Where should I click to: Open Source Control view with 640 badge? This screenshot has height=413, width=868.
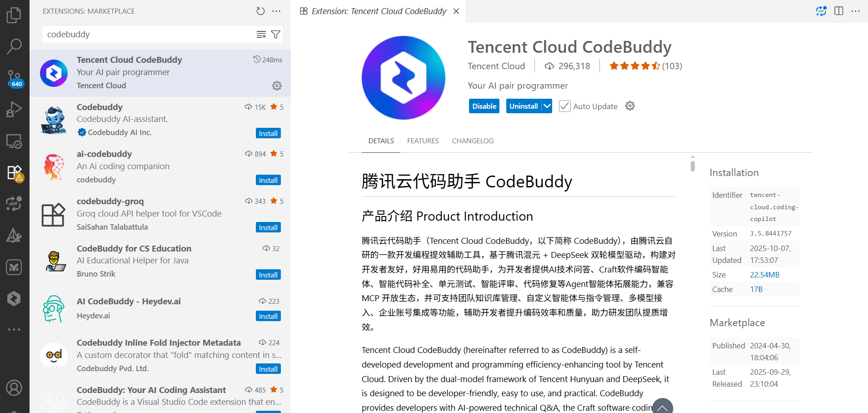(x=14, y=78)
